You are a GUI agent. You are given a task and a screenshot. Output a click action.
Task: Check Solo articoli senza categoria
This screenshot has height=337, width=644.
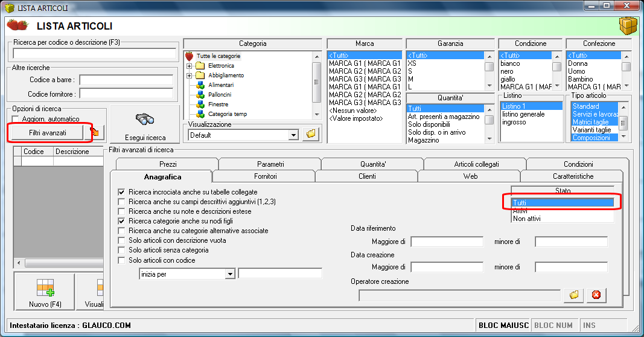[x=121, y=250]
